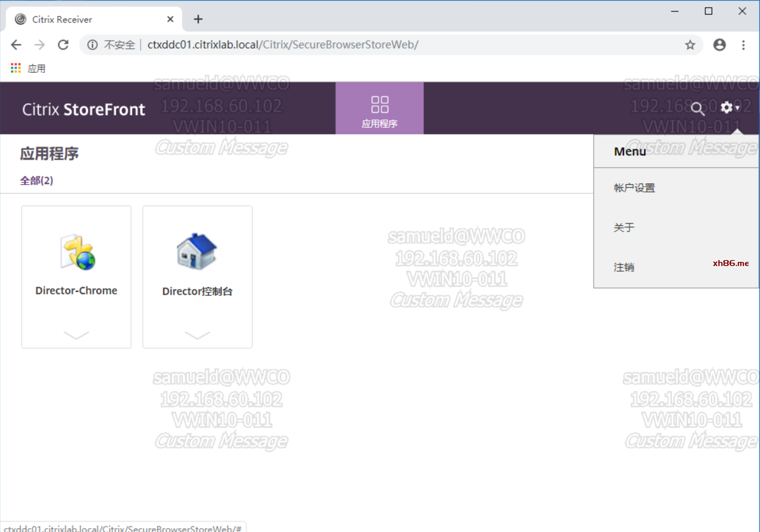Select the 应用程序 tab in header
Image resolution: width=760 pixels, height=532 pixels.
click(379, 109)
